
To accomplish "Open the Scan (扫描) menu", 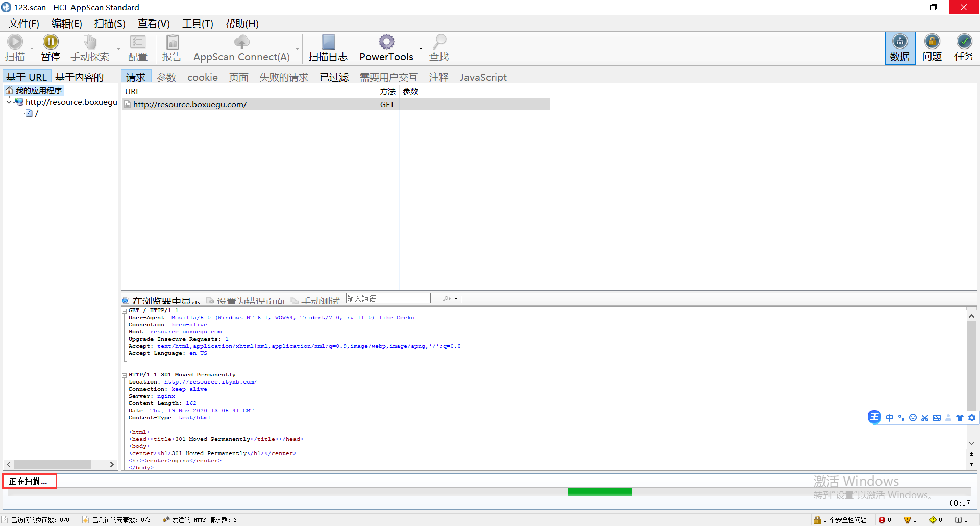I will [110, 23].
